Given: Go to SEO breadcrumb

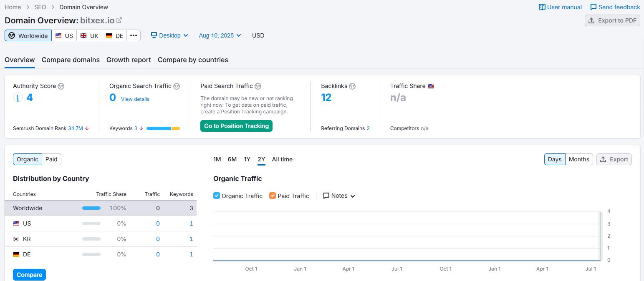Looking at the screenshot, I should (40, 7).
